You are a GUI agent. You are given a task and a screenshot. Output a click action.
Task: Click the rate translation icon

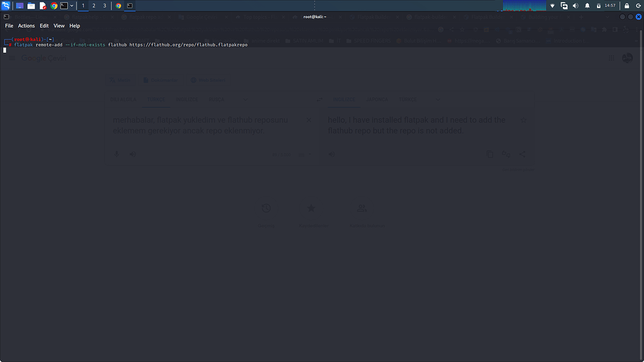506,154
